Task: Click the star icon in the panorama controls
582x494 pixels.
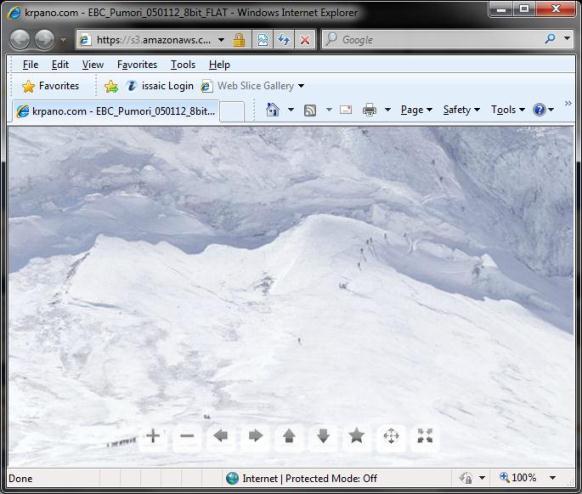Action: (x=357, y=436)
